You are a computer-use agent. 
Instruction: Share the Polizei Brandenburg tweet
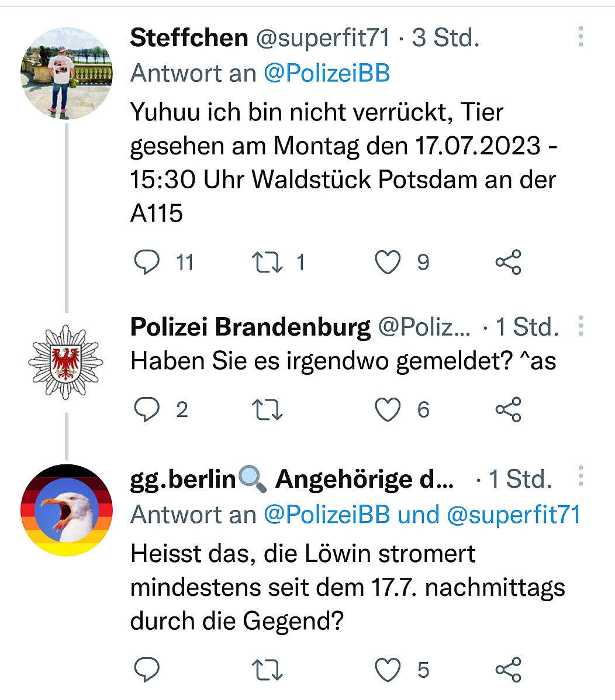click(x=508, y=409)
